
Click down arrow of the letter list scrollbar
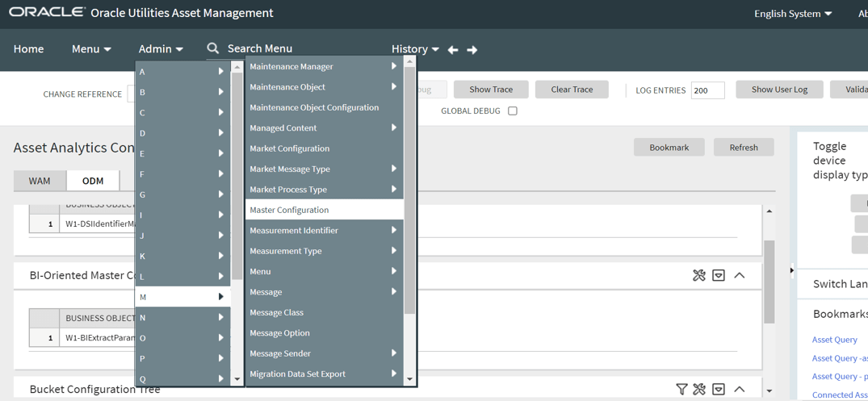pos(237,379)
